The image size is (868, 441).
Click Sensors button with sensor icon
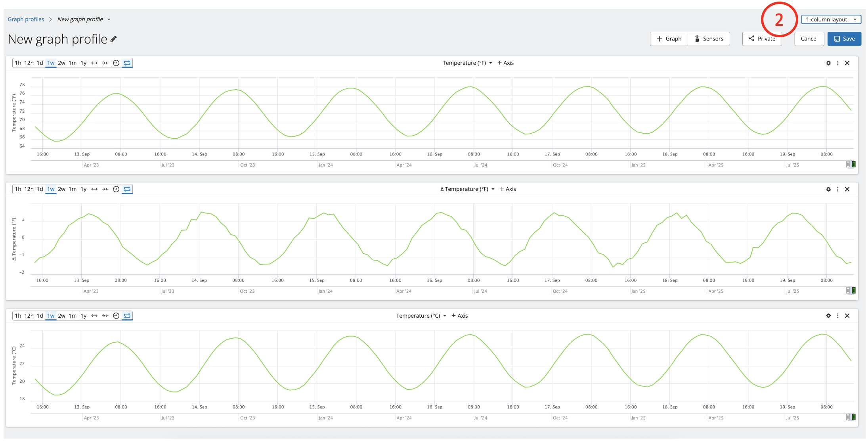(x=709, y=39)
